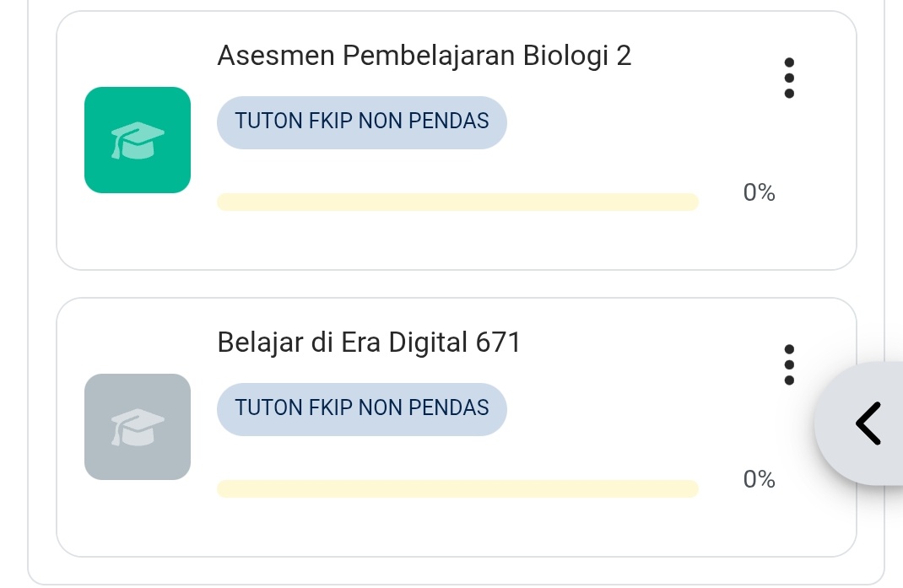Click the Asesmen Pembelajaran Biologi 2 progress bar

point(457,202)
